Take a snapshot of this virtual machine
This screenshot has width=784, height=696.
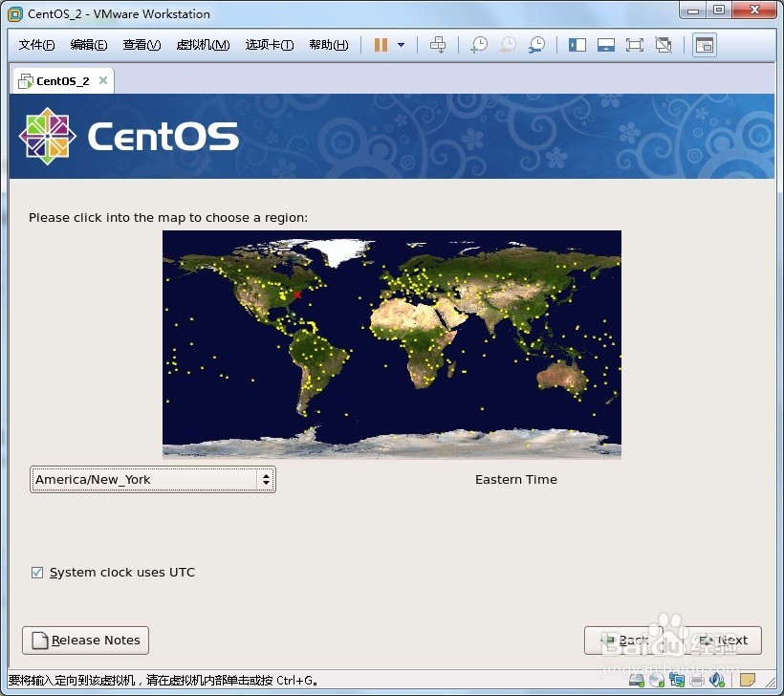[x=479, y=45]
